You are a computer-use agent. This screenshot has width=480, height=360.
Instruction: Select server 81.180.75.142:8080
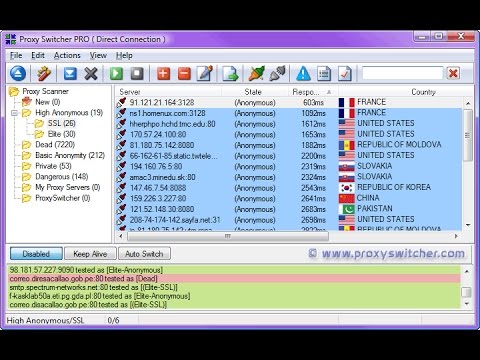(289, 145)
